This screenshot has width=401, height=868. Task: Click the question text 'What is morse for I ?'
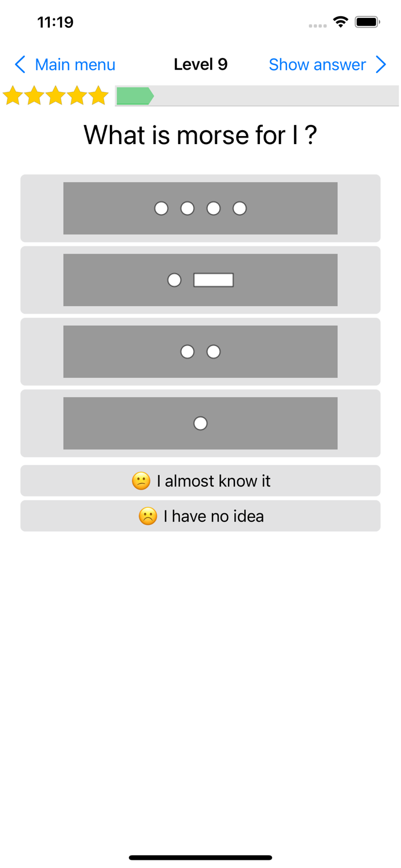point(200,135)
